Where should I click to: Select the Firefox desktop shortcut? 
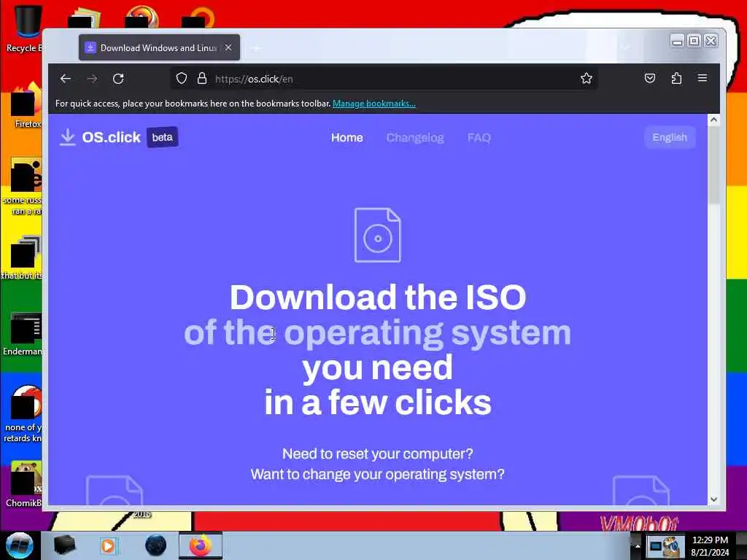click(25, 105)
